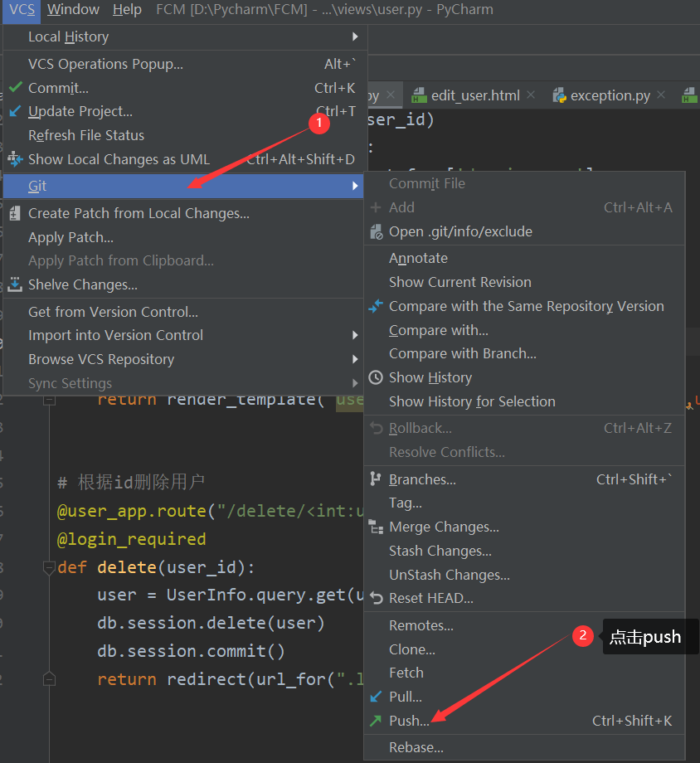Click the blue Pull arrow icon

pos(376,697)
